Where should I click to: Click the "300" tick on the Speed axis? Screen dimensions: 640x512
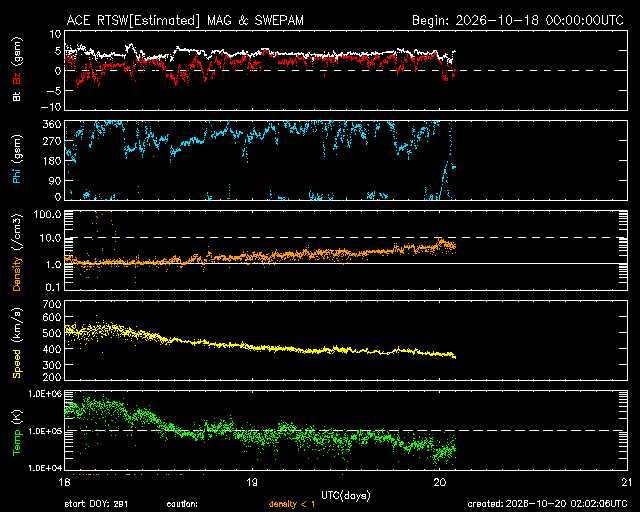tap(52, 365)
